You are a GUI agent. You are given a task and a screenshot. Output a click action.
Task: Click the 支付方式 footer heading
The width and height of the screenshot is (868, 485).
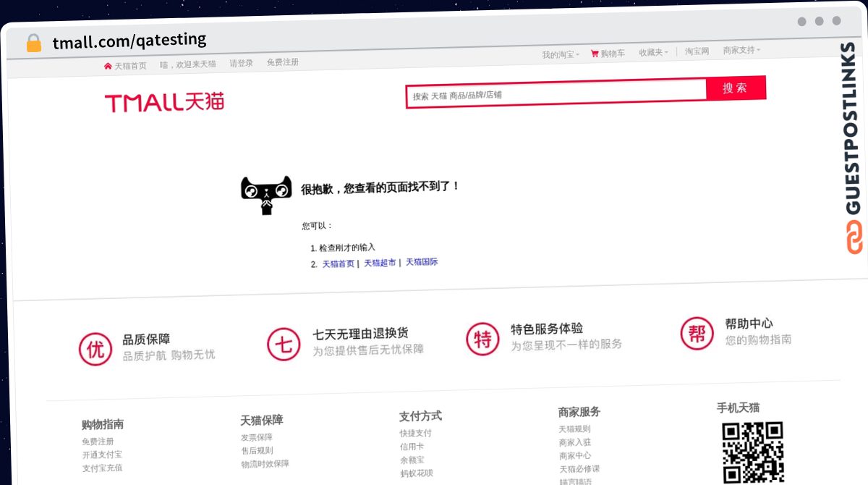pos(420,416)
